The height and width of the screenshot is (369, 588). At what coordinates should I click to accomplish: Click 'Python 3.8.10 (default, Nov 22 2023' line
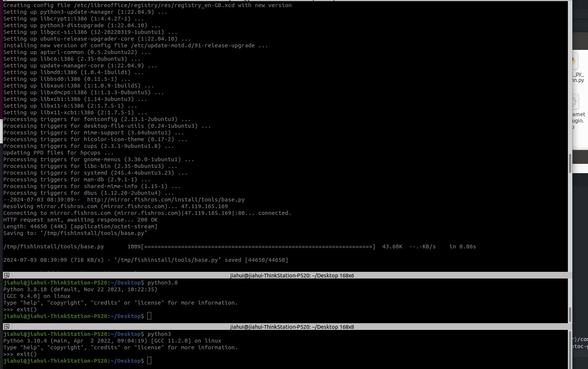(x=80, y=289)
